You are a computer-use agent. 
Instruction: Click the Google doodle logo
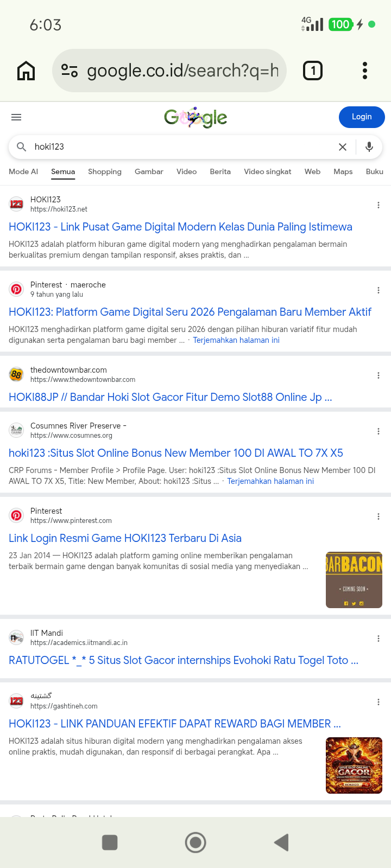tap(195, 117)
